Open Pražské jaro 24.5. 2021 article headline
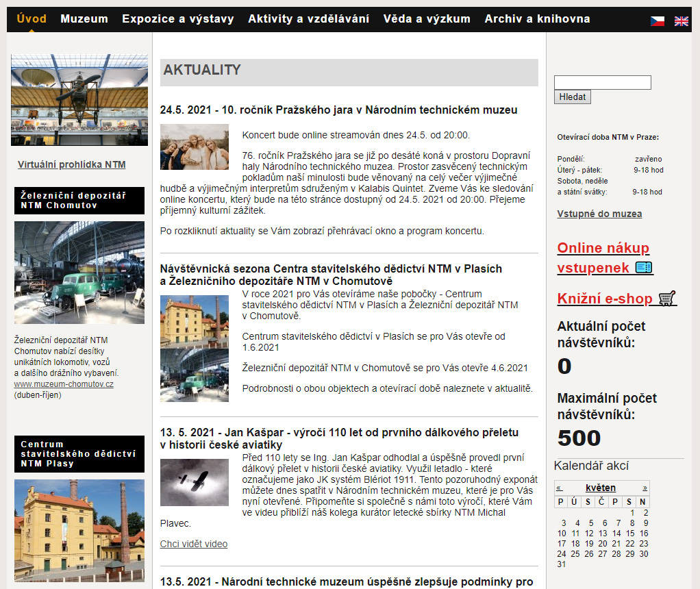 pyautogui.click(x=338, y=110)
